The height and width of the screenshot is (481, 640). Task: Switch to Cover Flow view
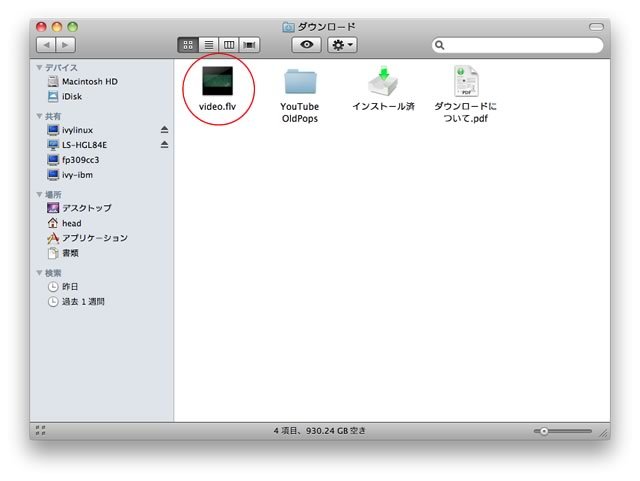(250, 45)
